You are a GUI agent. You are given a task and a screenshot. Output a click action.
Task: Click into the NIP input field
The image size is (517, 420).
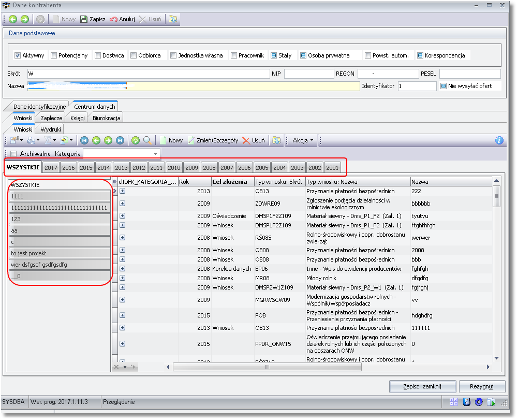[x=309, y=74]
